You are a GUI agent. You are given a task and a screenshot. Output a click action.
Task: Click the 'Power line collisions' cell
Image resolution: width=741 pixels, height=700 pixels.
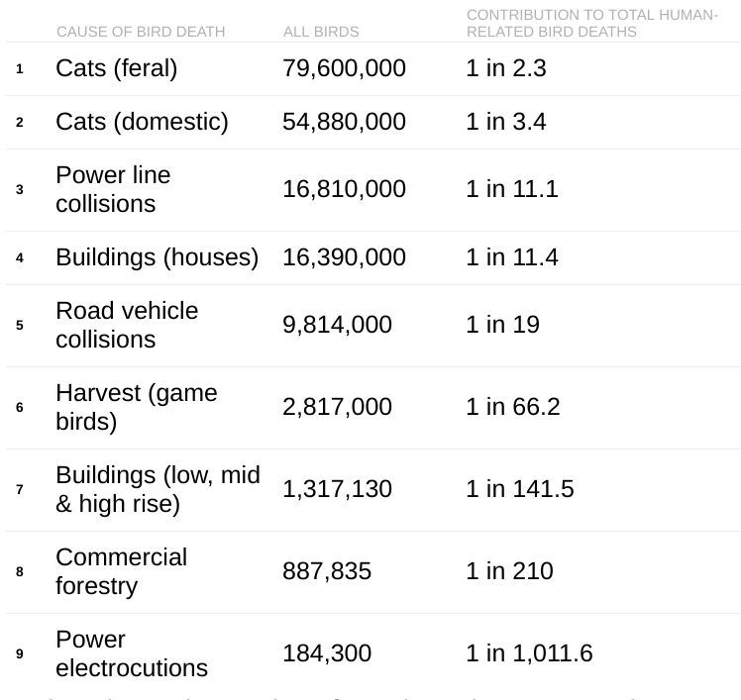pos(113,189)
